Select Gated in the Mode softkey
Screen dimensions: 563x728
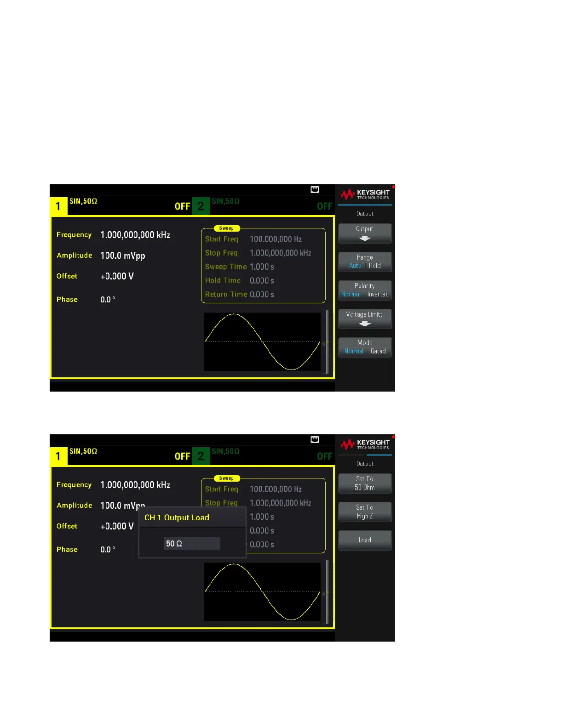[378, 351]
